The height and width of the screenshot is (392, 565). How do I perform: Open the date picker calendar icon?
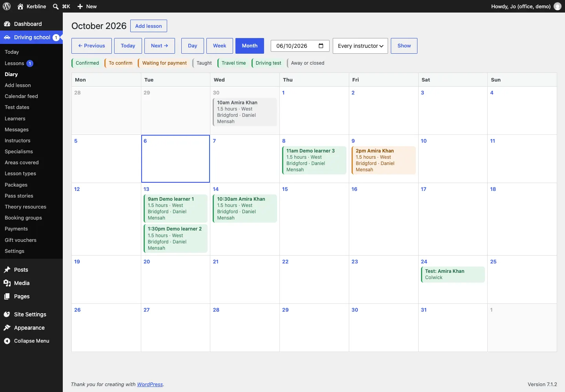point(321,46)
